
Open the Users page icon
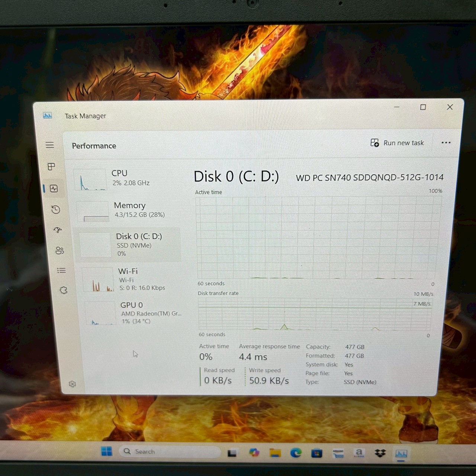coord(59,250)
